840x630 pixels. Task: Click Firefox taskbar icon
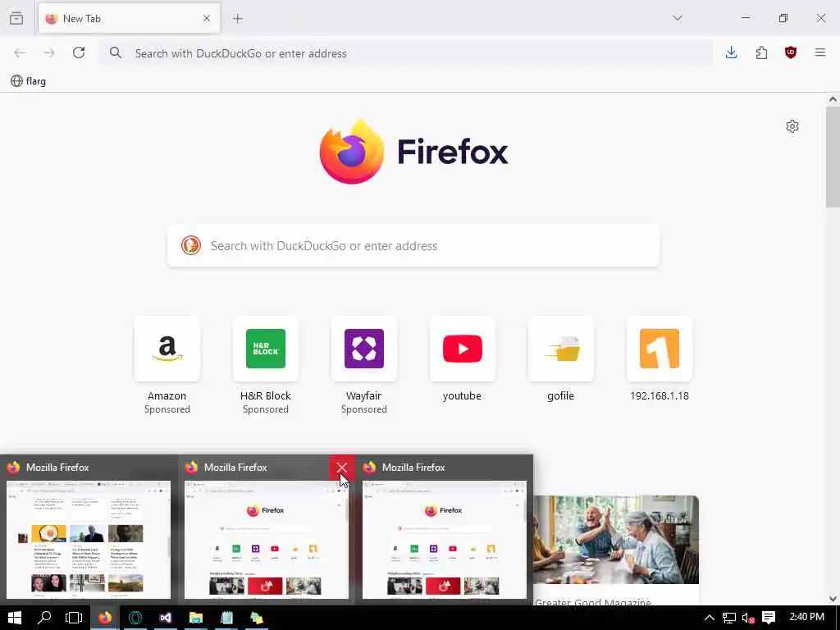[104, 618]
